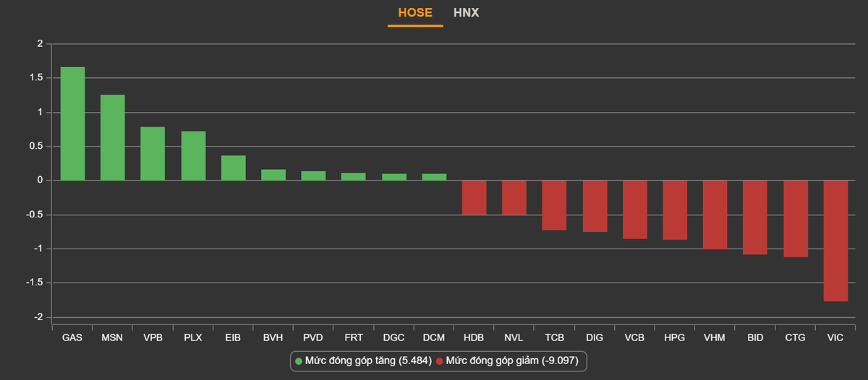The width and height of the screenshot is (868, 380).
Task: Click the VHM bar
Action: [715, 215]
